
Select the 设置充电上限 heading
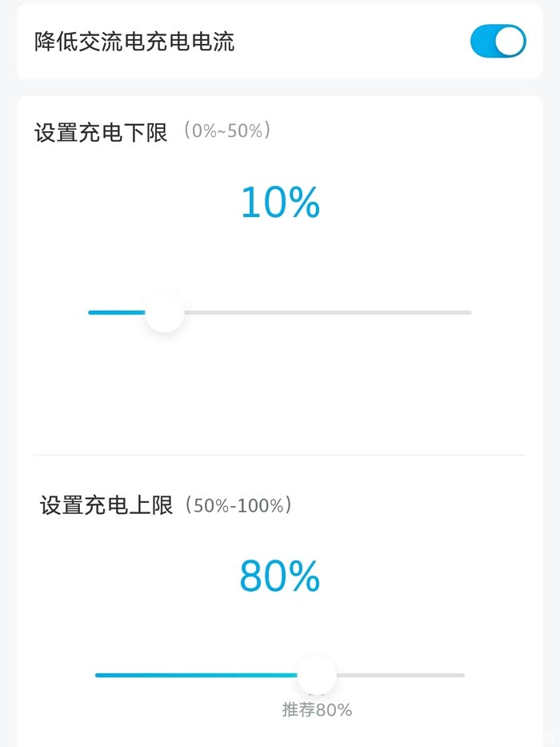[x=106, y=505]
